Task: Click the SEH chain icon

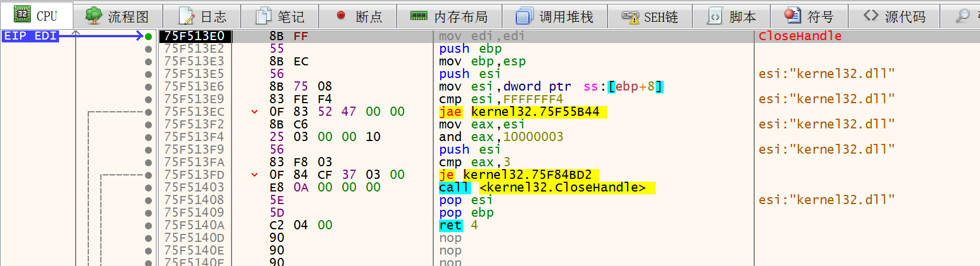Action: (630, 17)
